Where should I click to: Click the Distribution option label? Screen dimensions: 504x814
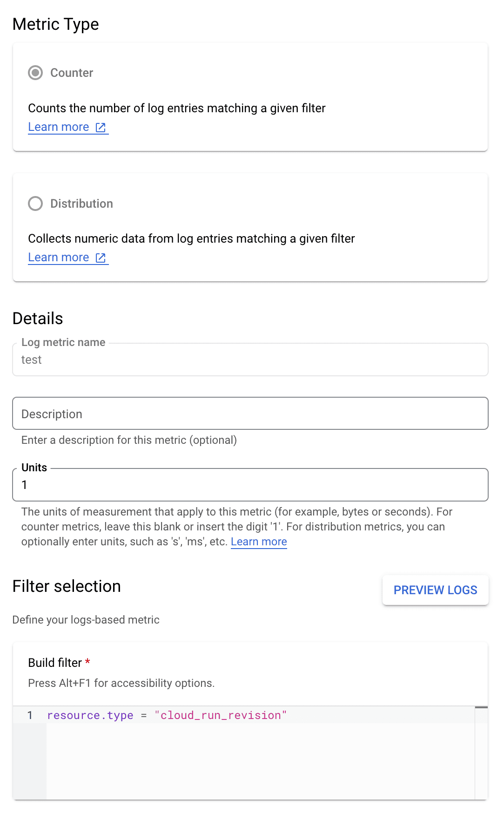(x=81, y=203)
